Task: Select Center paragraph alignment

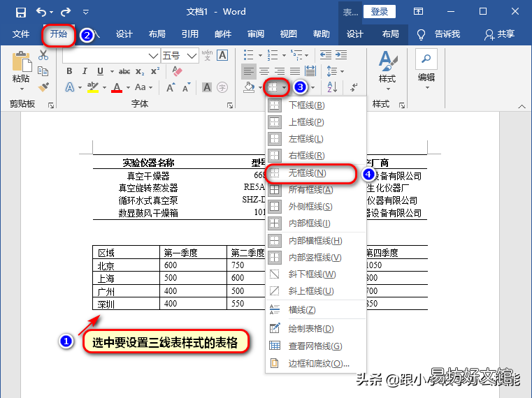Action: click(264, 71)
